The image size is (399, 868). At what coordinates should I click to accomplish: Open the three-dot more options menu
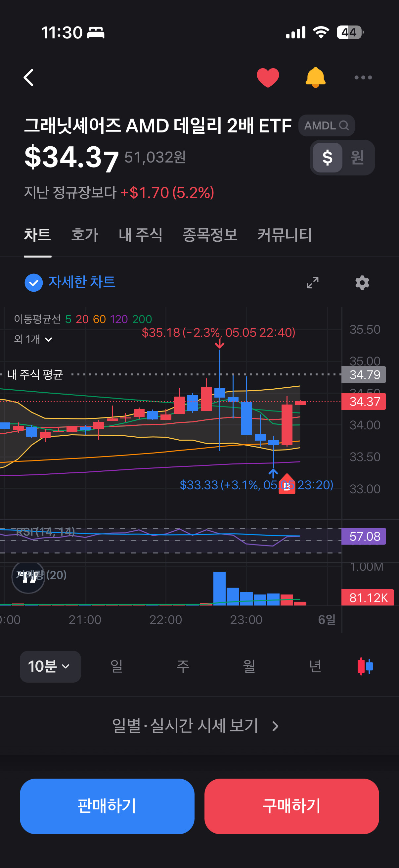pyautogui.click(x=363, y=77)
